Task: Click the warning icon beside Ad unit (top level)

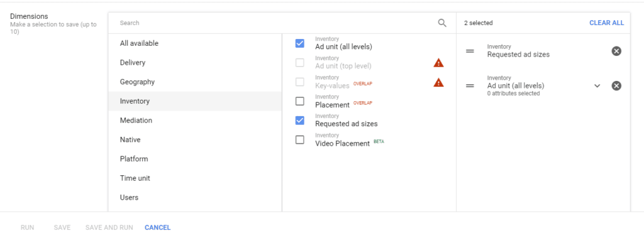Action: 438,63
